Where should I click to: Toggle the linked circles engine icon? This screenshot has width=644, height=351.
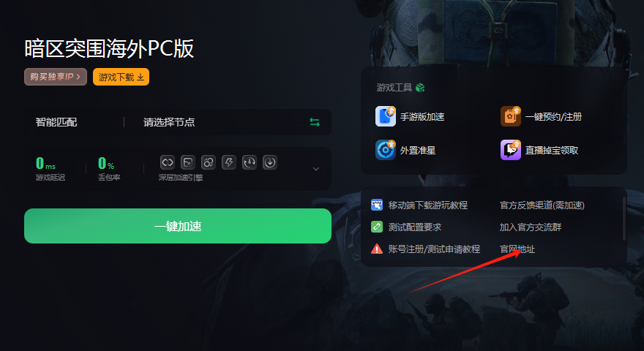[209, 162]
